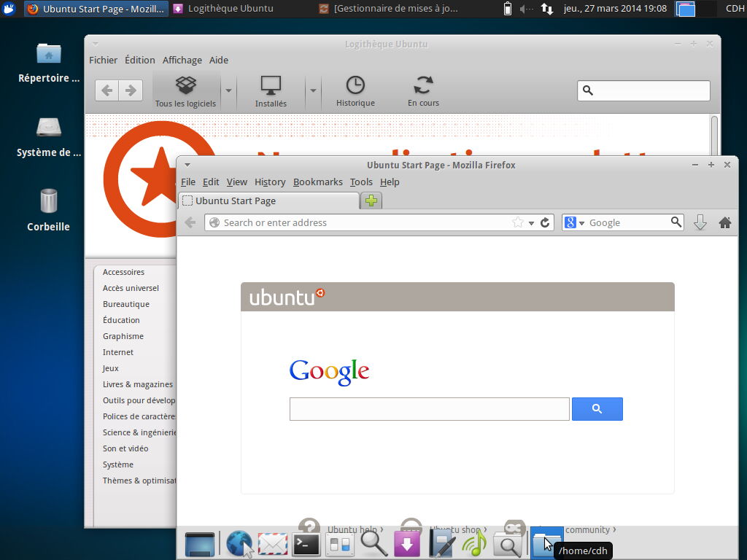Select En cours in the Logithèque toolbar
747x560 pixels.
(423, 89)
